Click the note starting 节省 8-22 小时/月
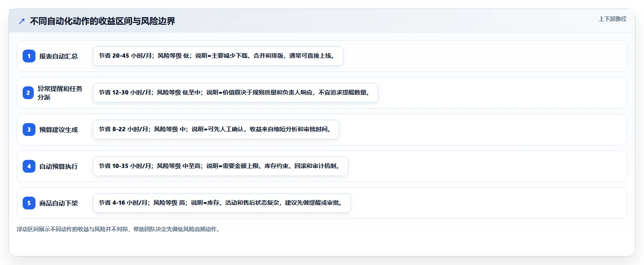The image size is (644, 265). click(x=216, y=130)
